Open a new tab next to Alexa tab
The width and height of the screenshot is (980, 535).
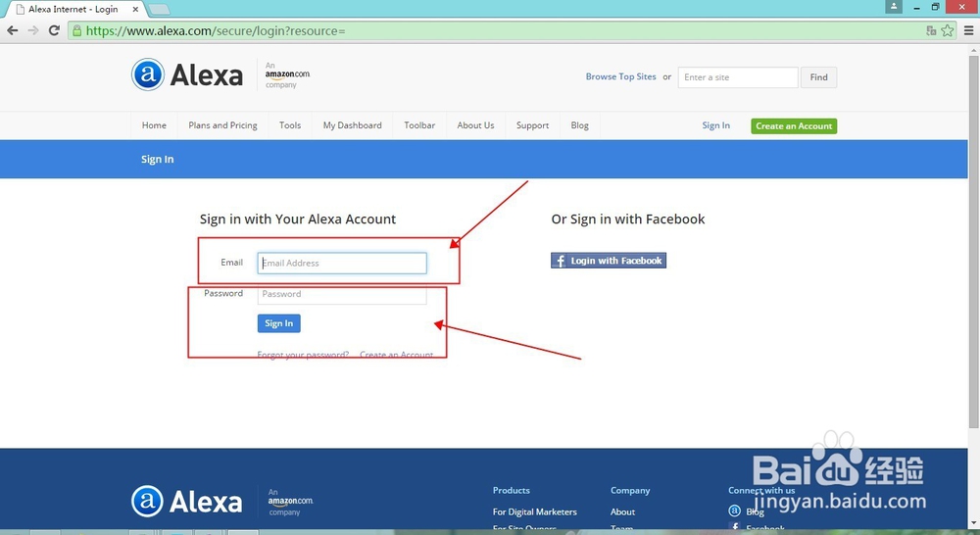click(x=159, y=10)
